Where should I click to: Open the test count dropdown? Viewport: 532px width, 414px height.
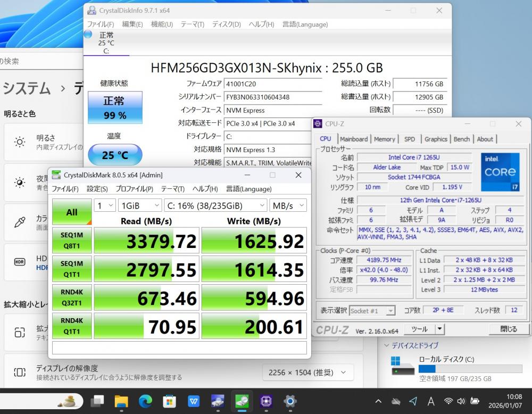(x=105, y=205)
